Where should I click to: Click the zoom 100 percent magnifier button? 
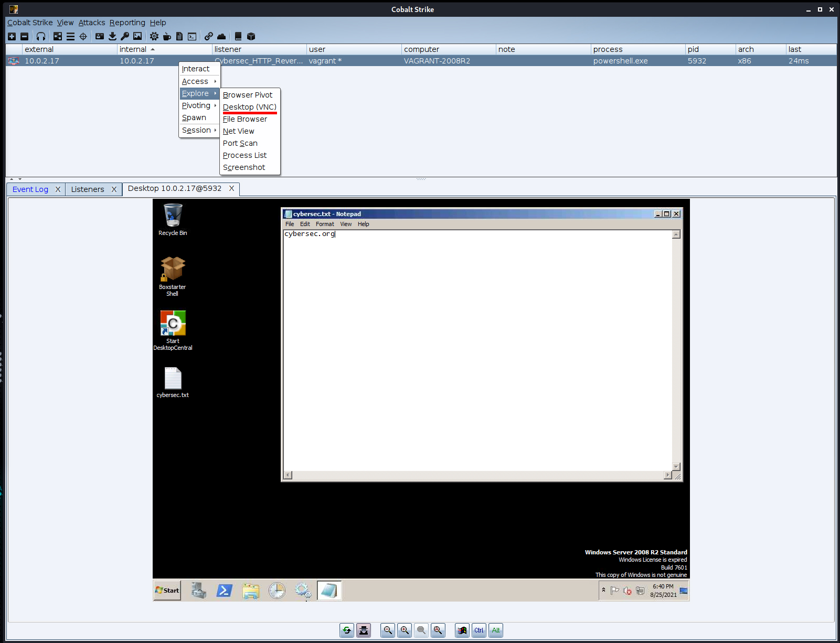tap(421, 630)
